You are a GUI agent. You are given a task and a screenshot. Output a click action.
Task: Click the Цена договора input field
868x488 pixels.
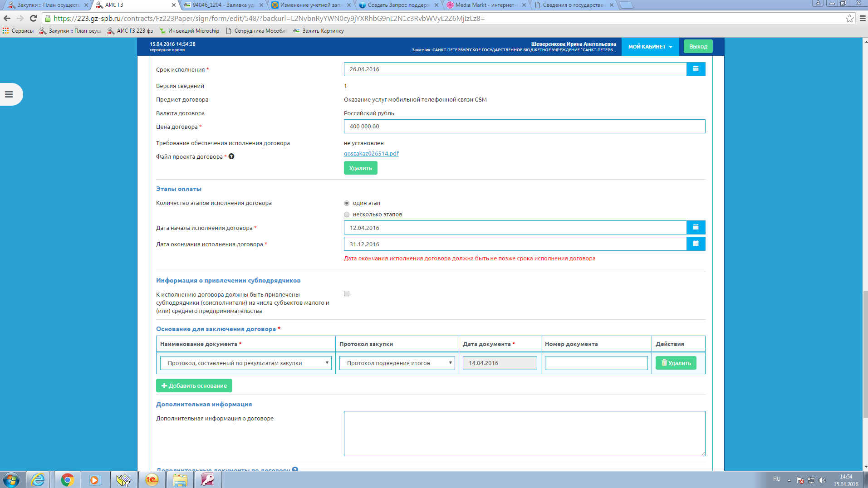coord(525,127)
